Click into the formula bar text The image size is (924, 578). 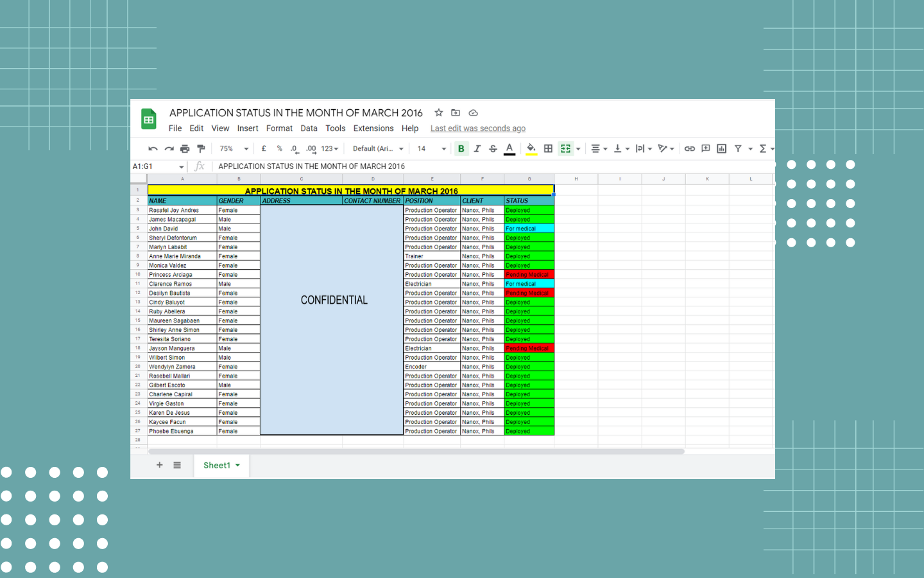click(x=311, y=166)
